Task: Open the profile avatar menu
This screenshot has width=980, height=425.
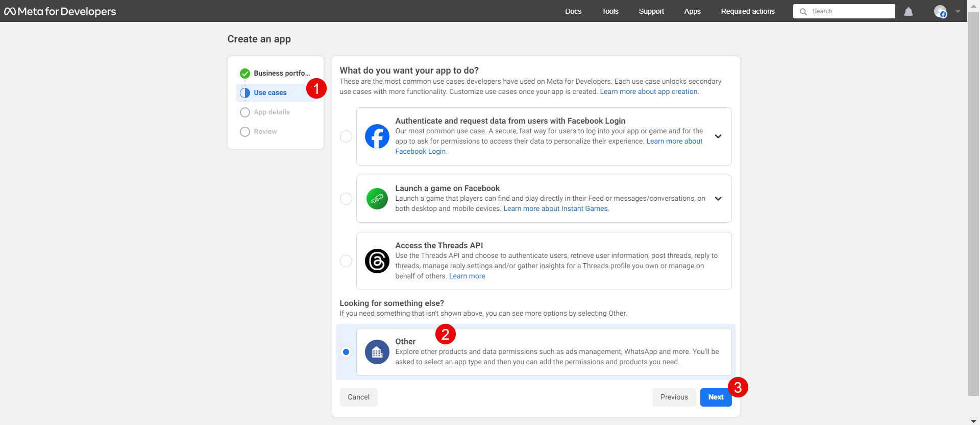Action: (x=940, y=11)
